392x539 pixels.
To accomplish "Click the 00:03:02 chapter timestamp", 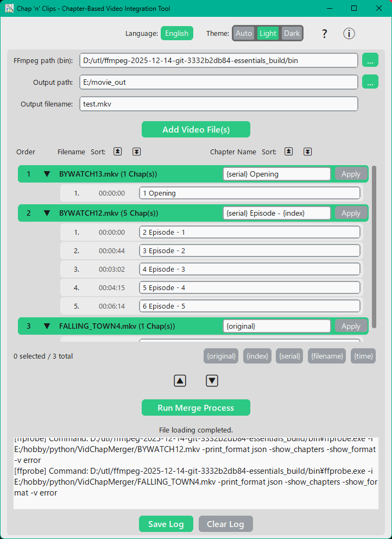I will tap(112, 269).
